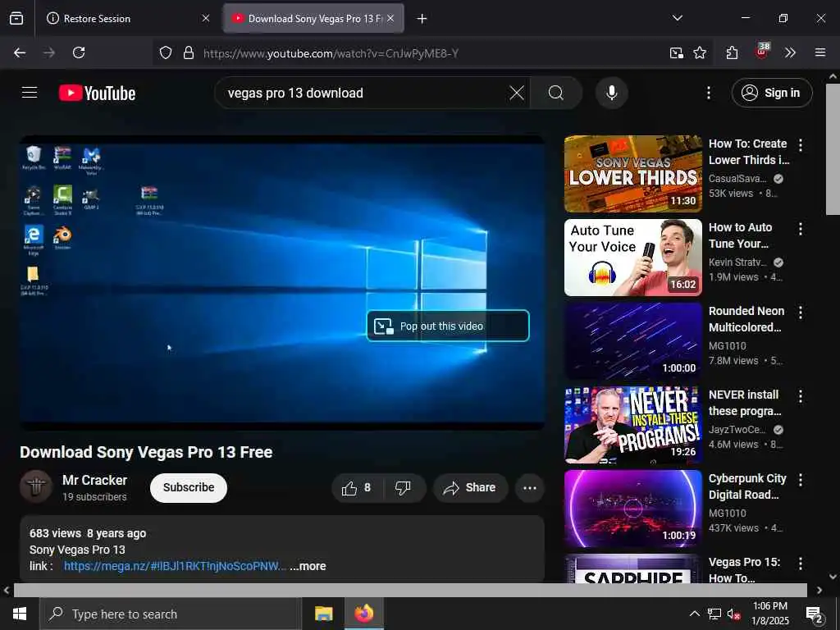Play Cyberpunk City Digital Road thumbnail
The height and width of the screenshot is (630, 840).
632,508
